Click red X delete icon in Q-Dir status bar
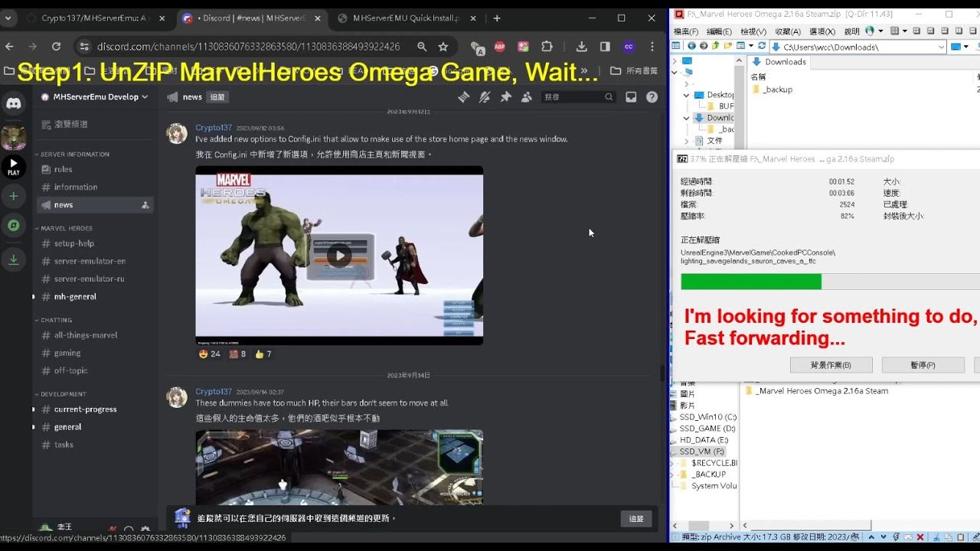 pos(920,537)
